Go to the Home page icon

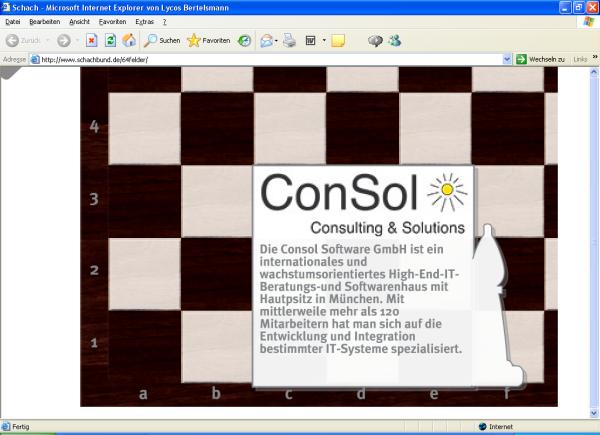[128, 41]
